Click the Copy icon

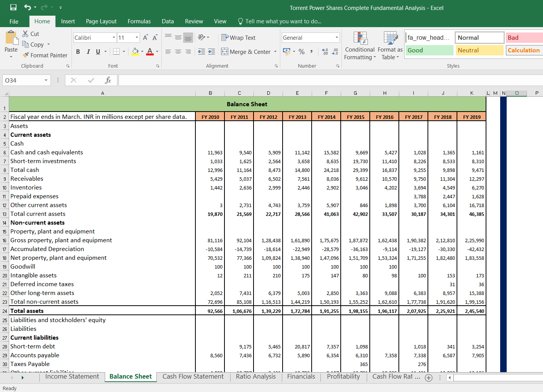pyautogui.click(x=26, y=44)
